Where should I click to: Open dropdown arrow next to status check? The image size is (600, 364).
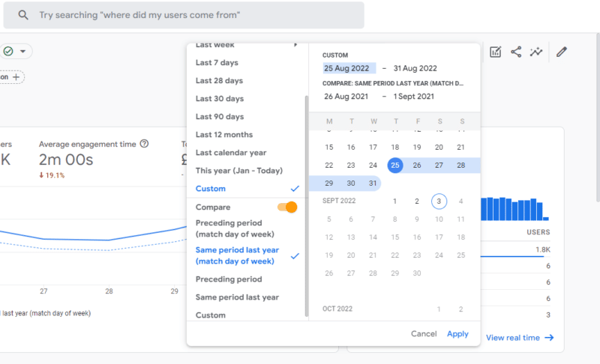coord(22,52)
